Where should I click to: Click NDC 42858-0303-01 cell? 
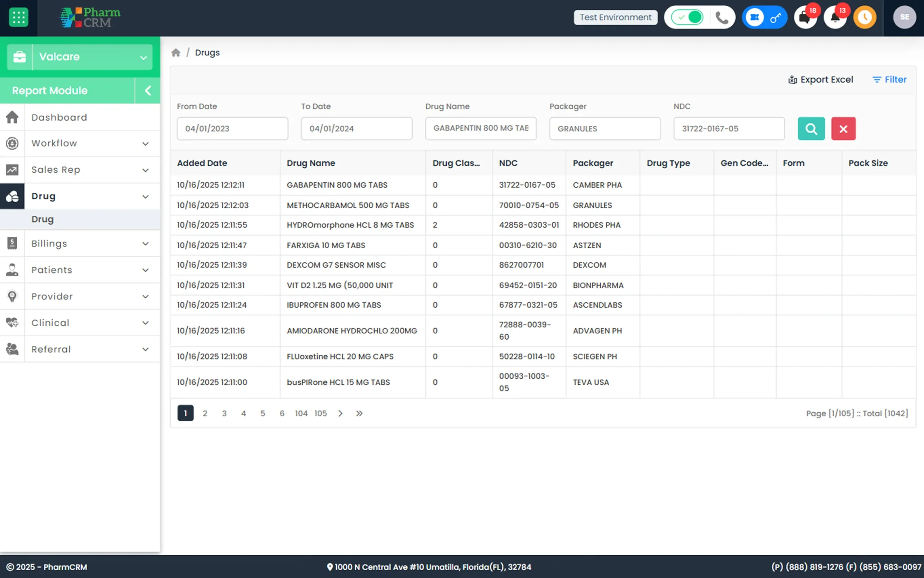tap(529, 225)
